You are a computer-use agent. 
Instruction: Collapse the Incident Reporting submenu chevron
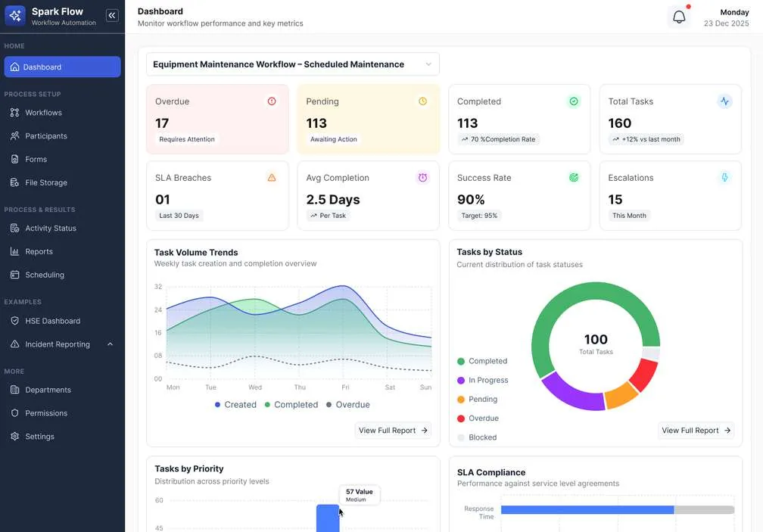[x=110, y=344]
